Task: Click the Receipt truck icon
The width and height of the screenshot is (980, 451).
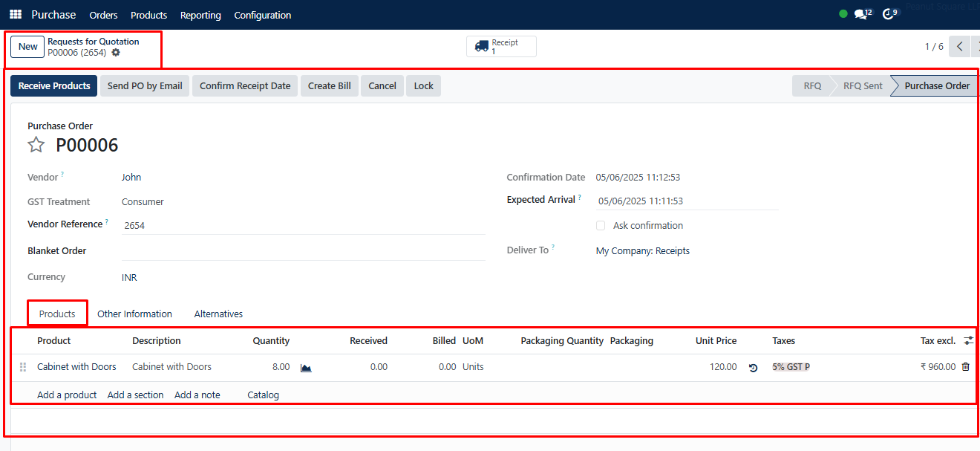Action: tap(482, 47)
